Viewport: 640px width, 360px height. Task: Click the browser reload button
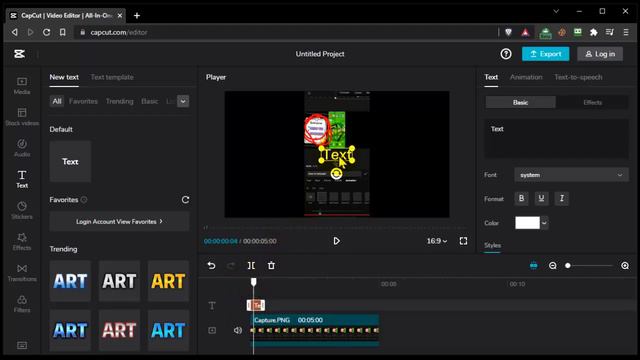click(x=47, y=32)
